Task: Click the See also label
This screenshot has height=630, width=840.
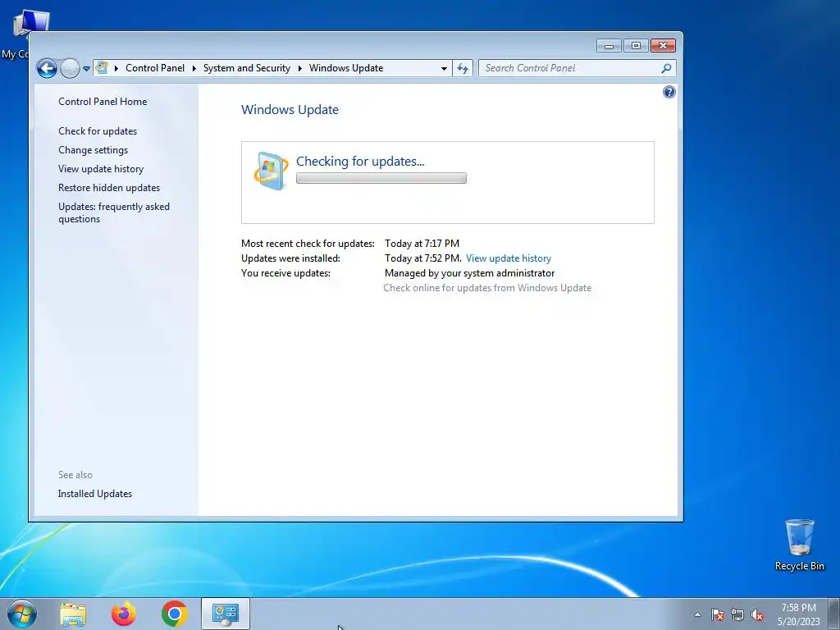Action: [x=75, y=475]
